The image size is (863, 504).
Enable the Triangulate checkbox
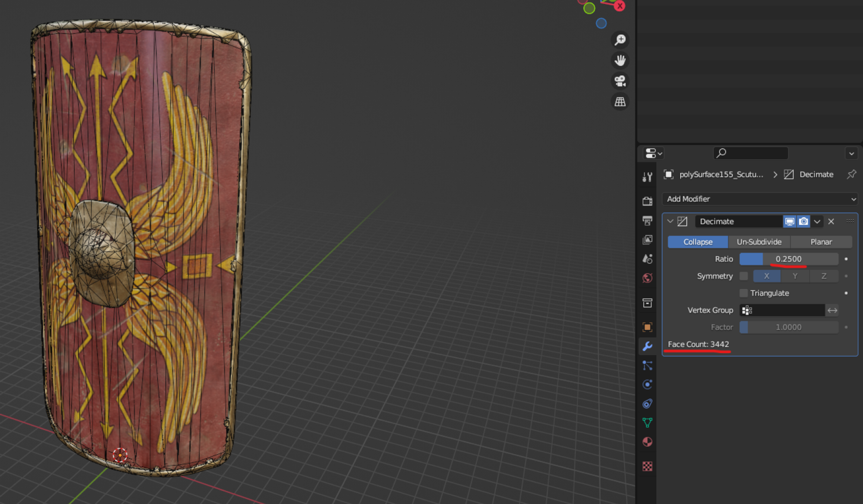743,293
